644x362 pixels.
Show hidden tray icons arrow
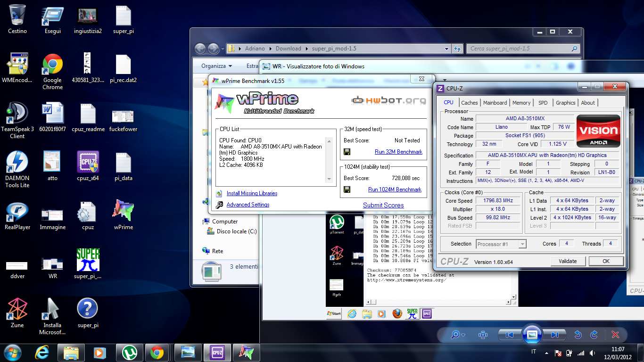547,353
